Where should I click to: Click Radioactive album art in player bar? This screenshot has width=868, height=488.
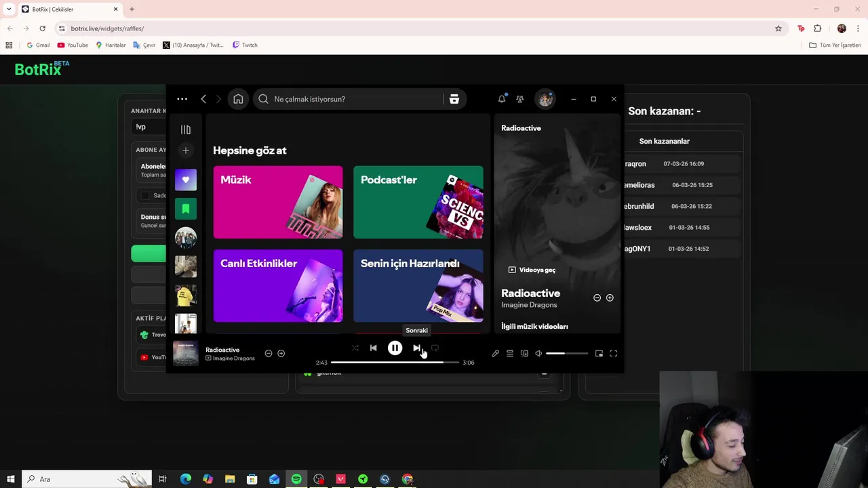(x=186, y=353)
